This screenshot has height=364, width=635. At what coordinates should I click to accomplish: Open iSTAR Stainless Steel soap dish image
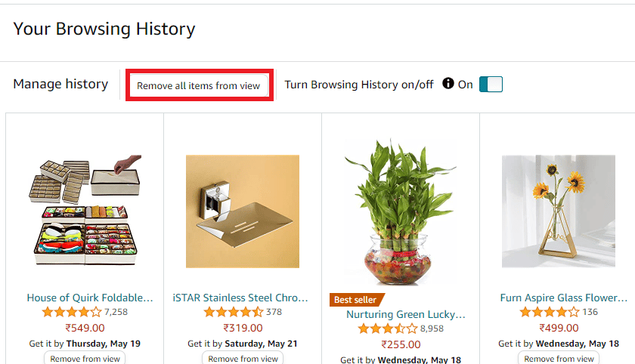pyautogui.click(x=243, y=211)
